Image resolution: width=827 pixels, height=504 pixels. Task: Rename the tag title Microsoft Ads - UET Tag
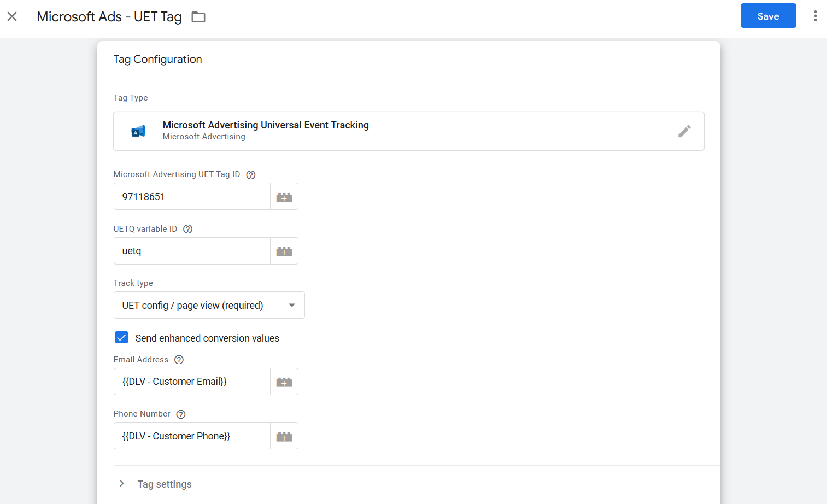(x=109, y=17)
